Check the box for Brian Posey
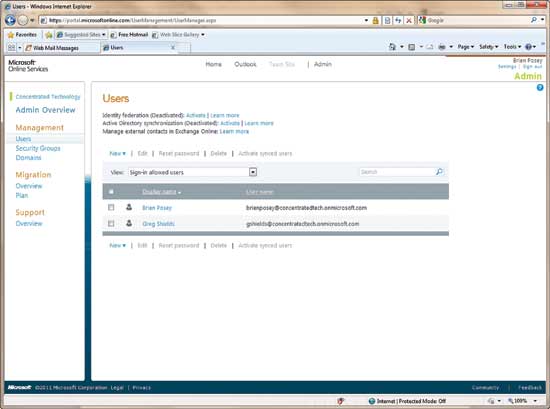The height and width of the screenshot is (409, 550). [x=111, y=207]
